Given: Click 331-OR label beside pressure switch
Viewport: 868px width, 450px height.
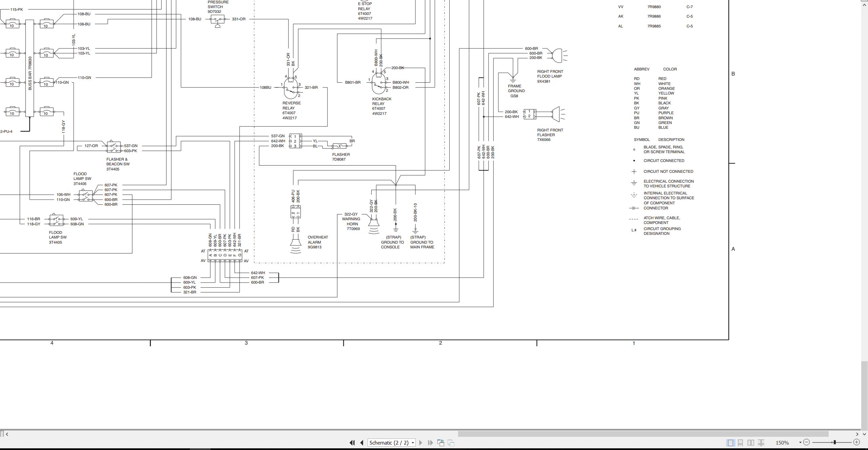Looking at the screenshot, I should point(239,19).
